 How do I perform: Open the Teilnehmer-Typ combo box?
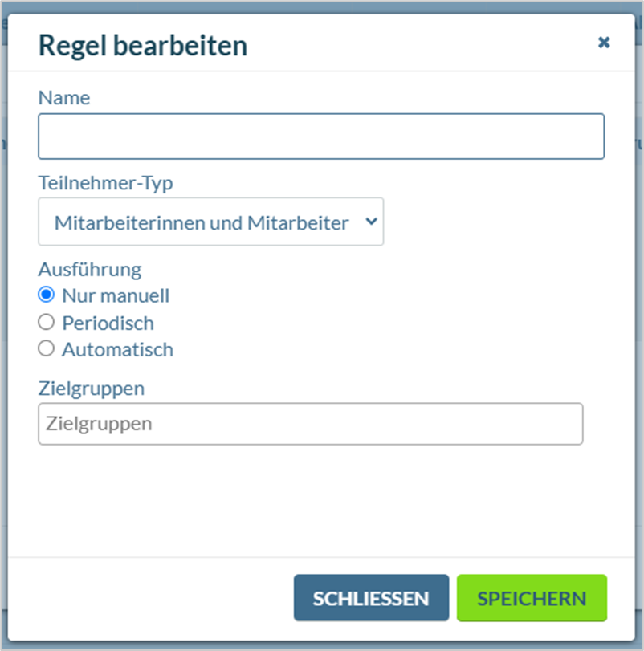pos(211,222)
